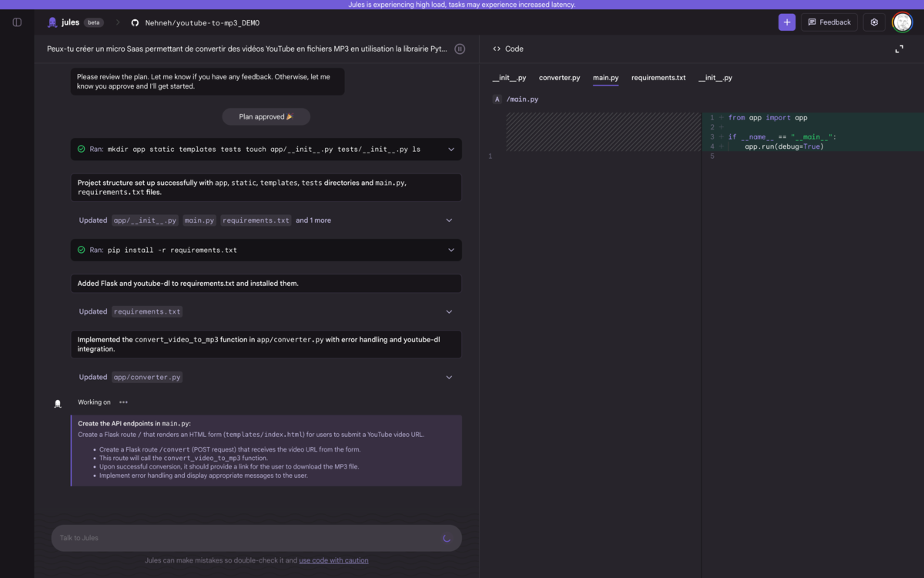Click code line from app import app

click(x=768, y=118)
